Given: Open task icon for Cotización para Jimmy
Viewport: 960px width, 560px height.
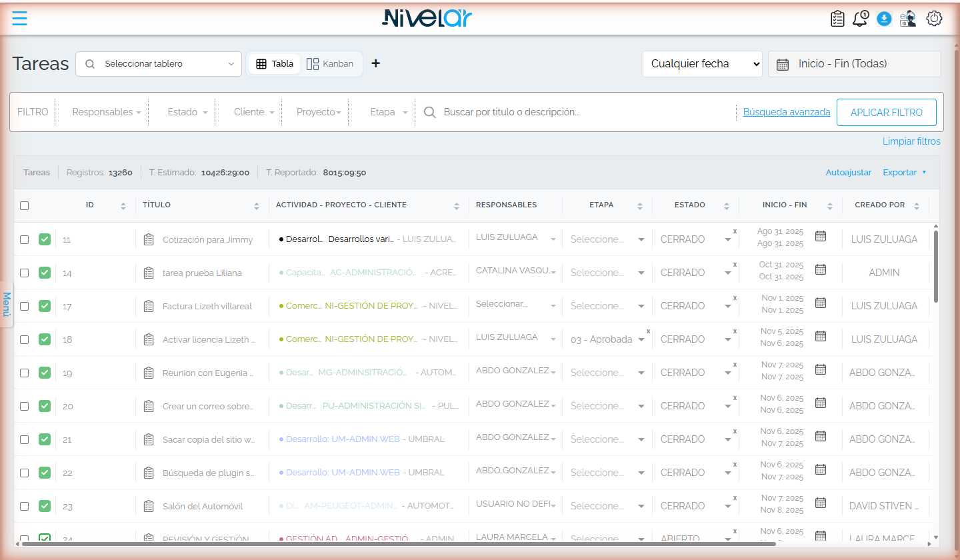Looking at the screenshot, I should [149, 239].
